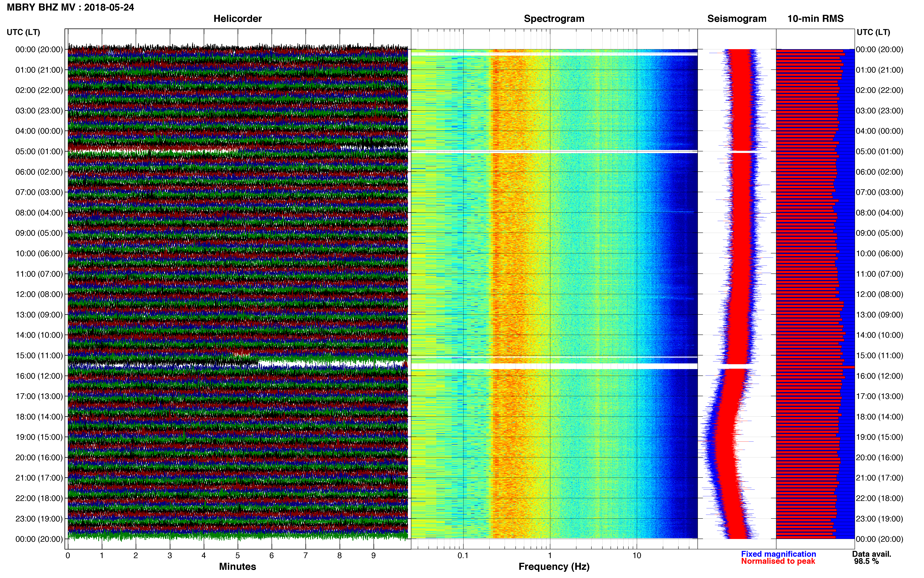Click the RMS-side '07:00 (03:00)' time label

coord(879,192)
